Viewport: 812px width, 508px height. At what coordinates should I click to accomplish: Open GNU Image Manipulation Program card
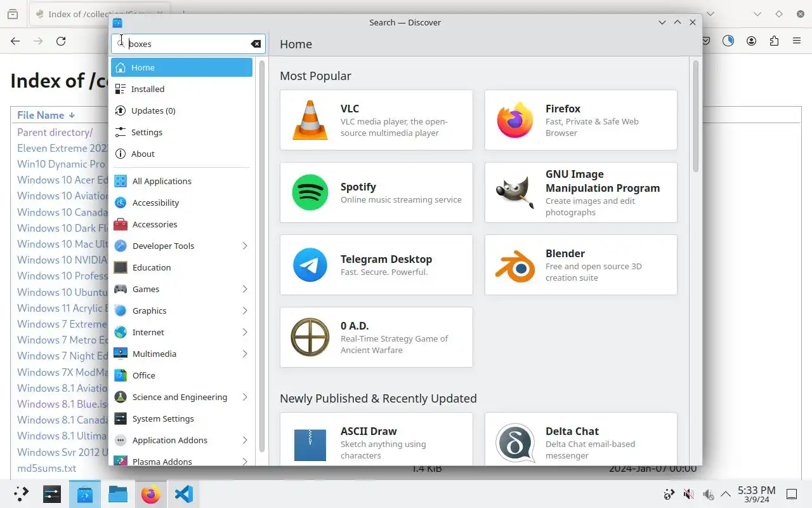(581, 192)
